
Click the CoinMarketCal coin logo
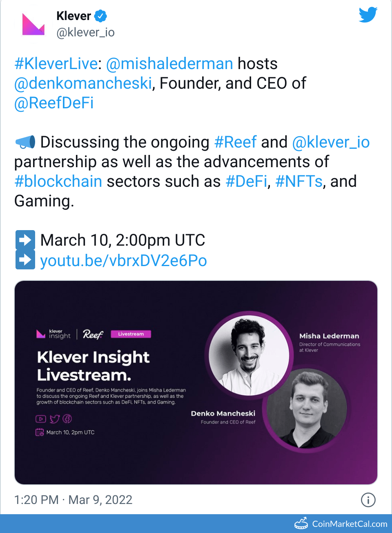tap(301, 523)
